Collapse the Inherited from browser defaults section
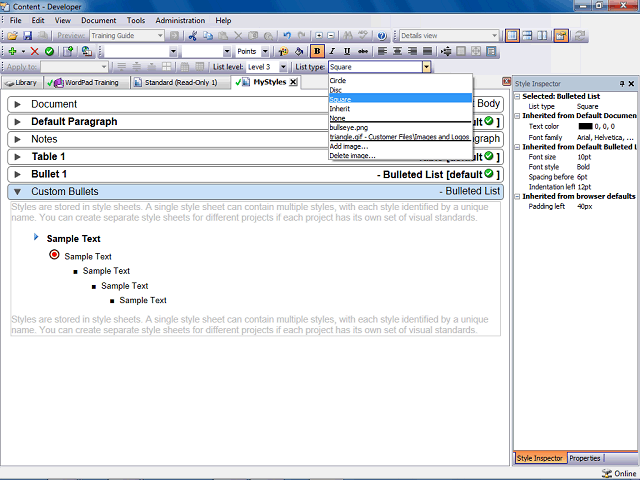 coord(517,196)
